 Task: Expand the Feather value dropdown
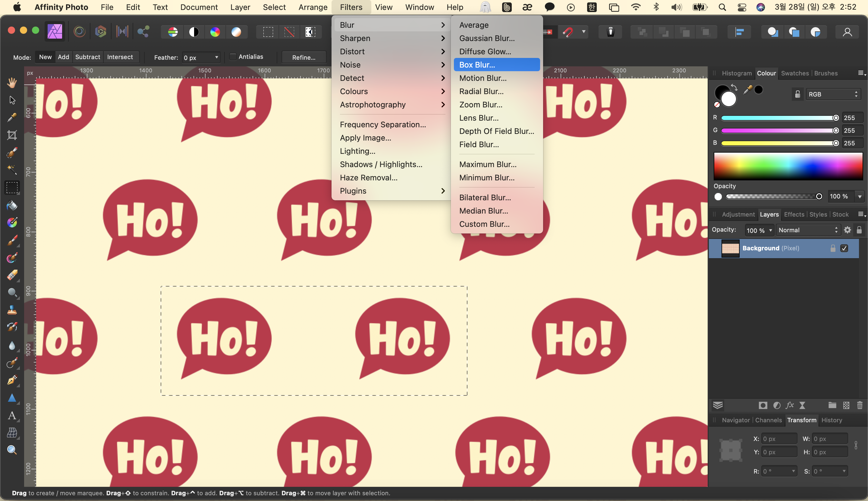click(x=217, y=58)
